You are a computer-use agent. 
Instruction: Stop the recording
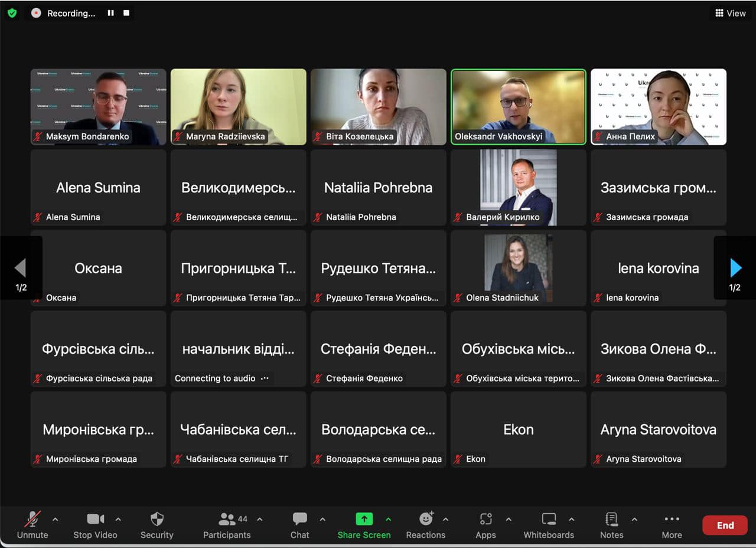(126, 13)
